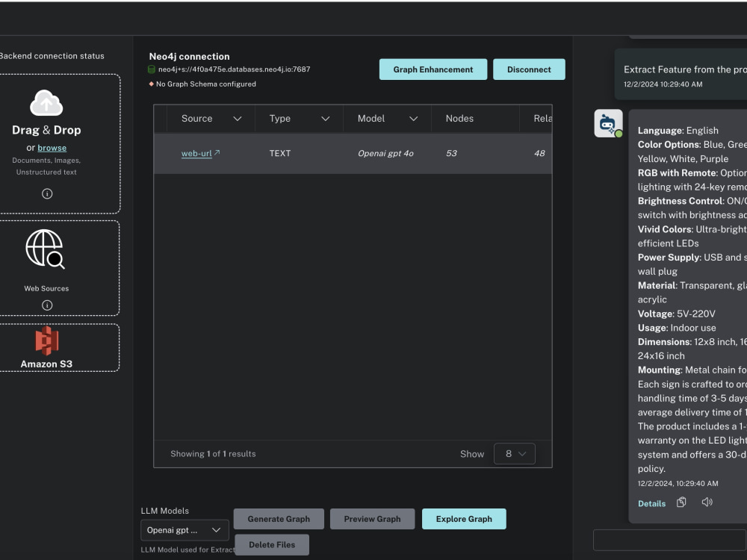
Task: Click the Delete Files button
Action: pos(272,545)
